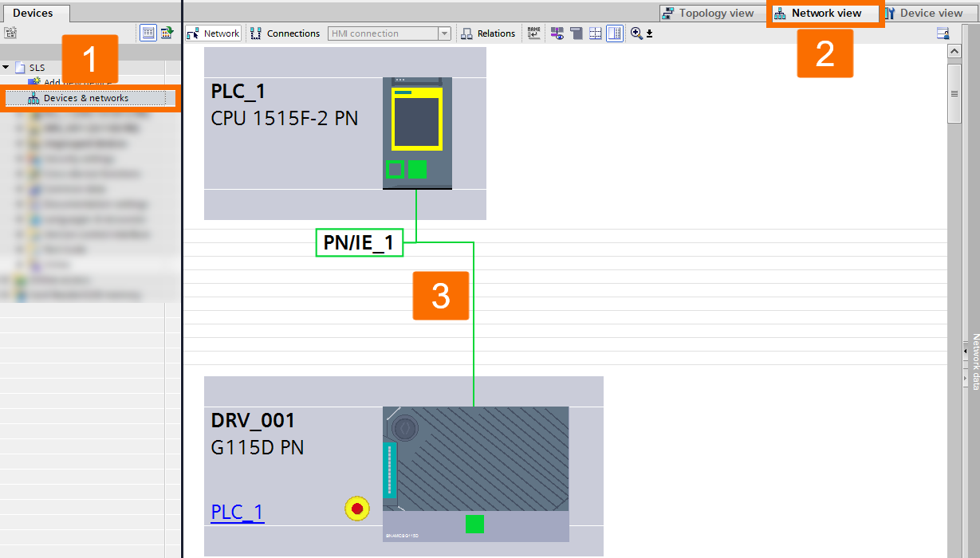
Task: Click the zoom magnifier icon
Action: pyautogui.click(x=636, y=33)
